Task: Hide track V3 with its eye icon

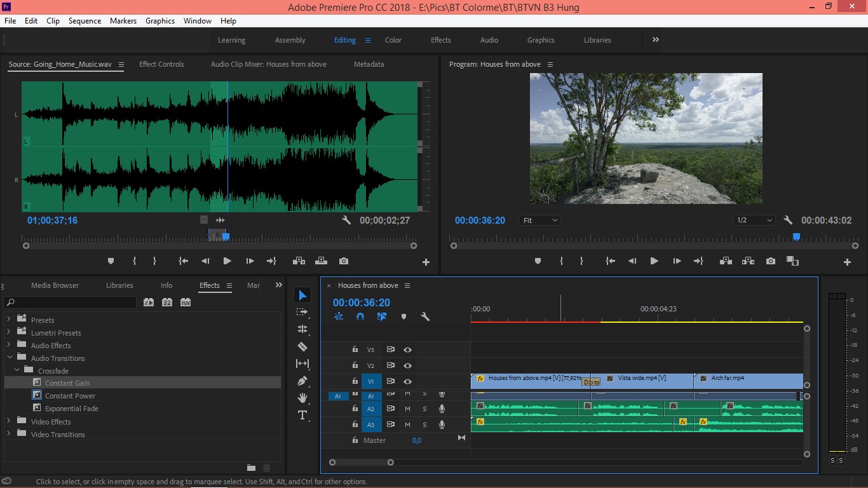Action: [x=408, y=349]
